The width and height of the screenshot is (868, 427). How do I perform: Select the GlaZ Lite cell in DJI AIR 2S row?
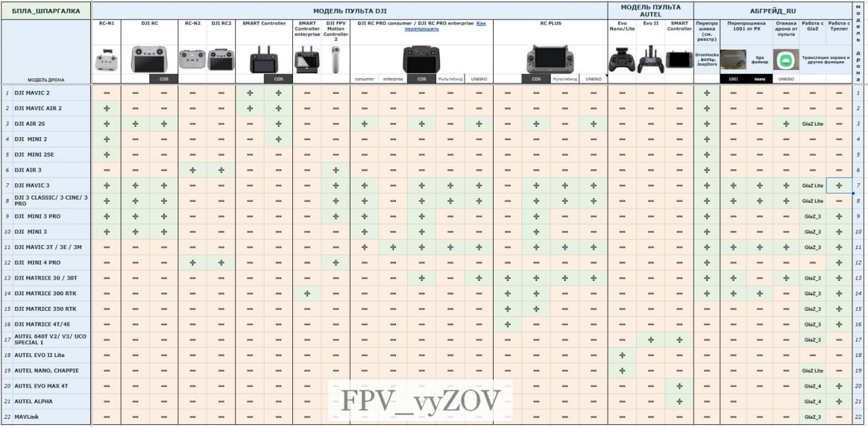(812, 124)
